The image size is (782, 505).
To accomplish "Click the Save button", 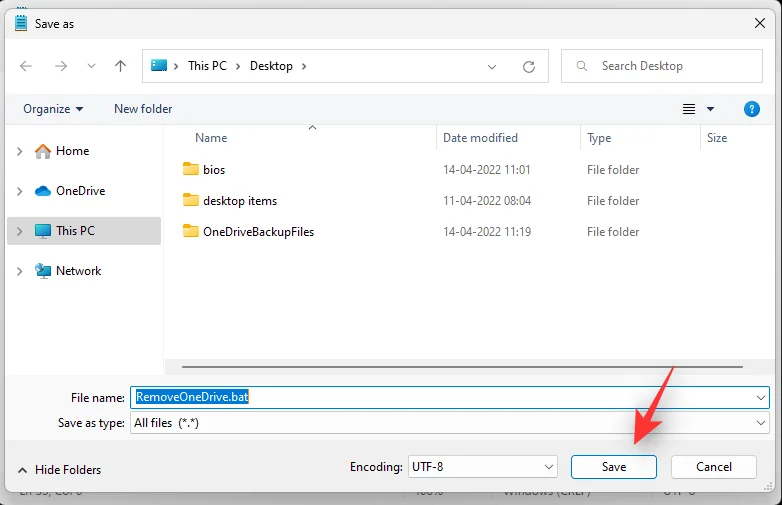I will coord(613,467).
